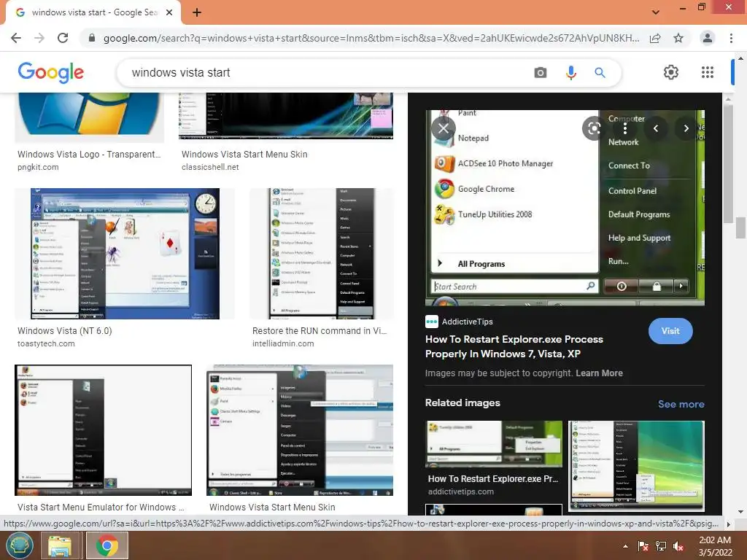Open the site security lock info
The image size is (747, 560).
(92, 38)
